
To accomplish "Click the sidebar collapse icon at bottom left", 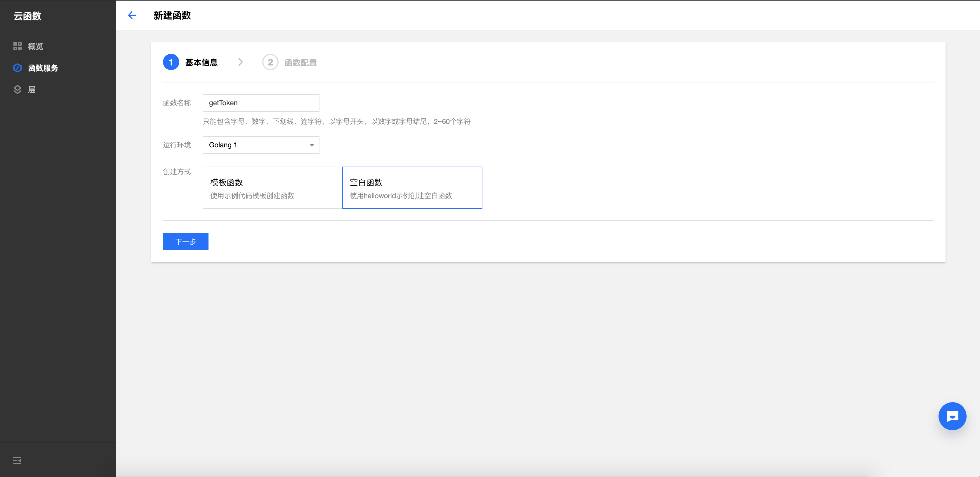I will coord(17,460).
